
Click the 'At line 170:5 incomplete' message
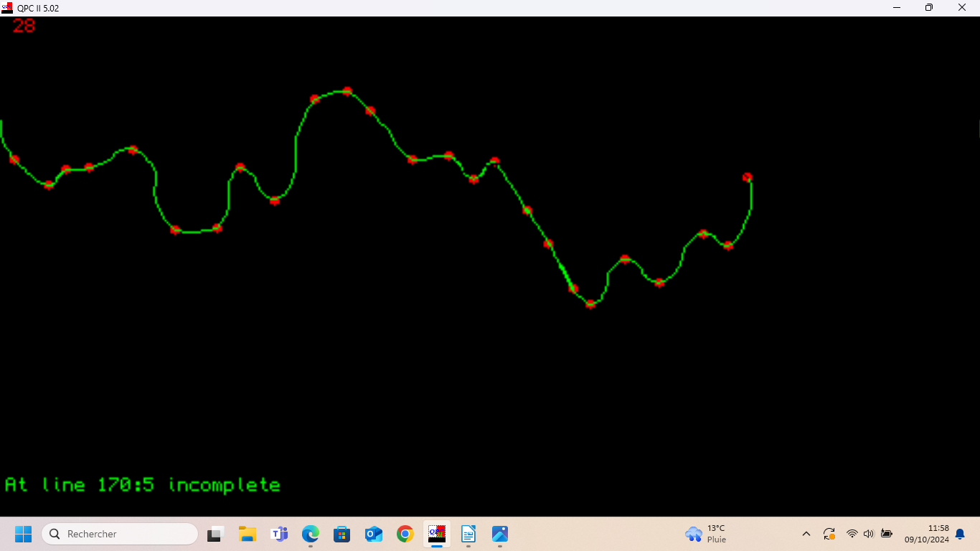coord(142,485)
